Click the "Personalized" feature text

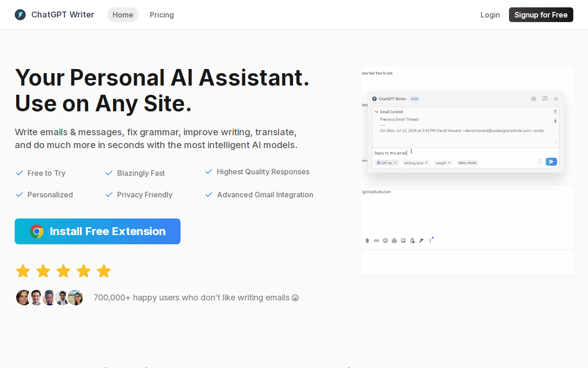click(x=50, y=195)
